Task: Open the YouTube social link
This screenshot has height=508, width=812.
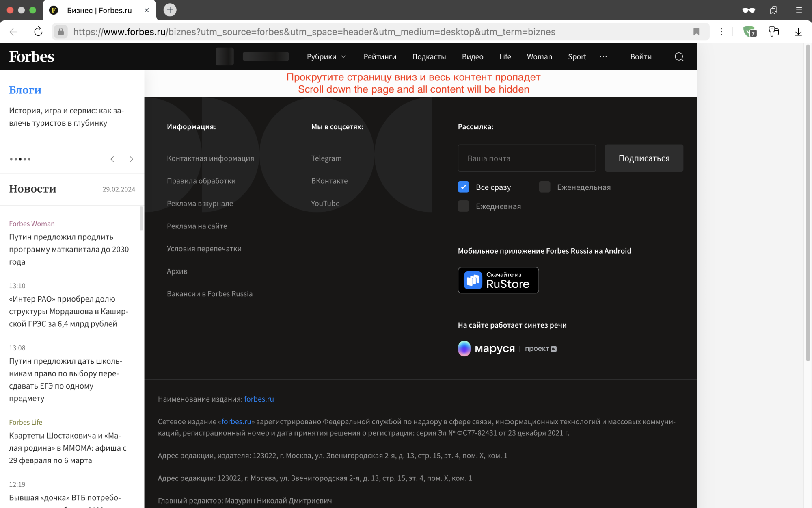Action: point(325,203)
